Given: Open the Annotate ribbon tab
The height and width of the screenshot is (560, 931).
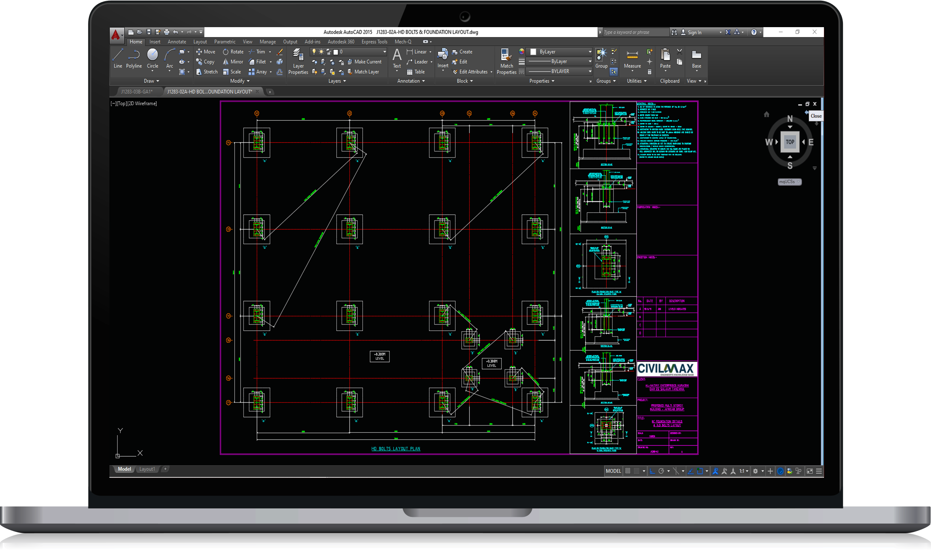Looking at the screenshot, I should point(177,41).
